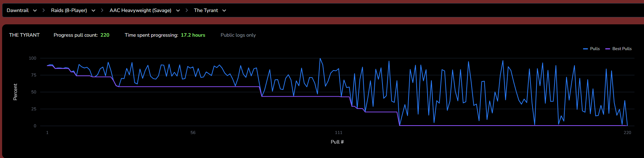Click the chevron arrow next to Dawntrail
This screenshot has height=158, width=644.
[35, 11]
